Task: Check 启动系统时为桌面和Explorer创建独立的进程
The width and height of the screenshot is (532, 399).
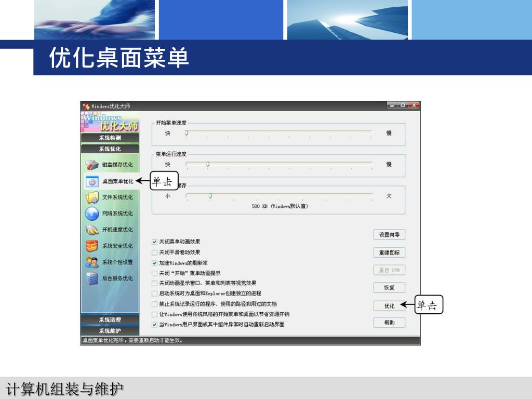Action: [154, 294]
